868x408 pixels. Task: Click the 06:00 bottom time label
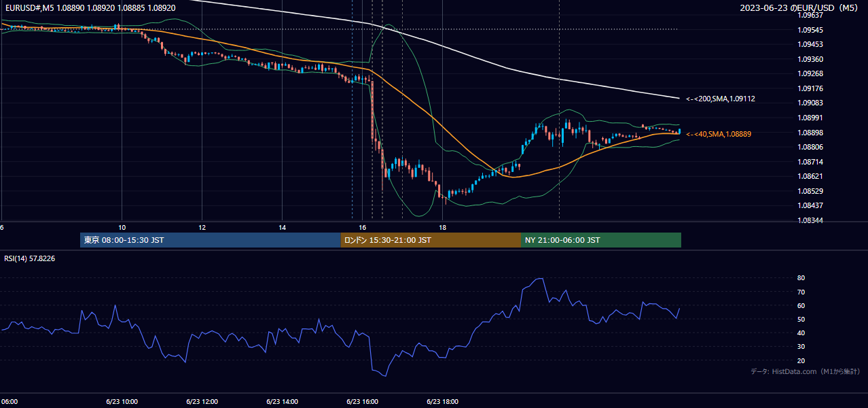[x=9, y=401]
